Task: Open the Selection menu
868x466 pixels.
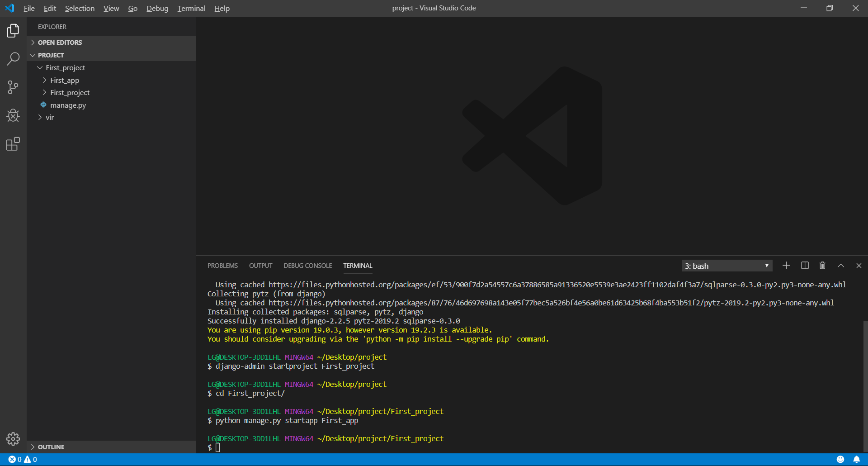Action: pyautogui.click(x=80, y=8)
